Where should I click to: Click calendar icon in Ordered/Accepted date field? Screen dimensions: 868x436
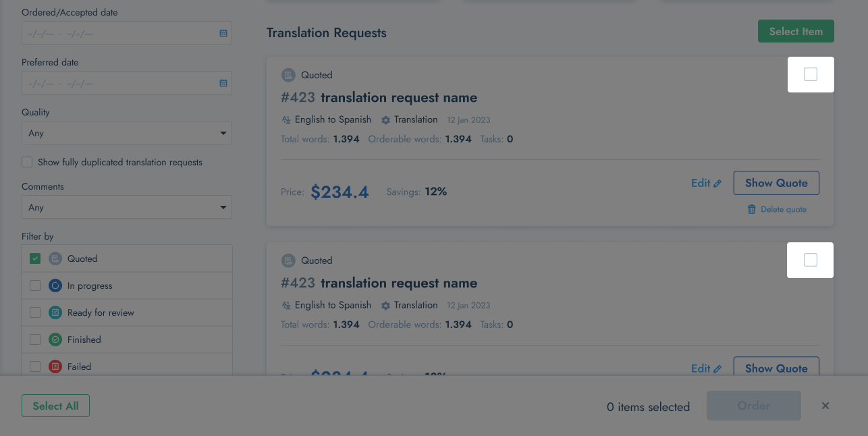(x=223, y=33)
